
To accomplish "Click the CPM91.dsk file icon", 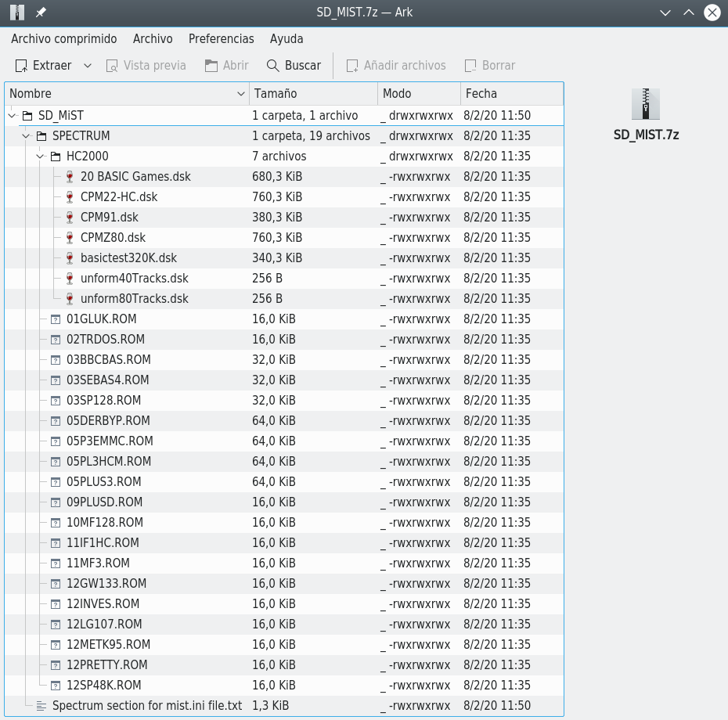I will click(x=70, y=218).
